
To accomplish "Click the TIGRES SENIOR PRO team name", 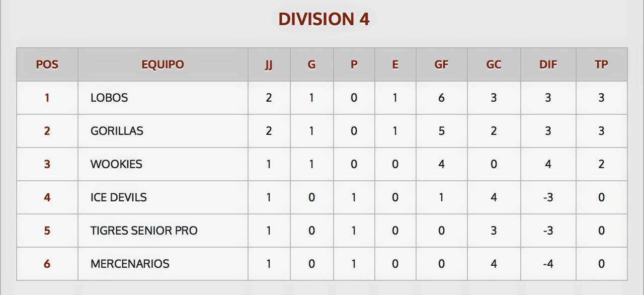I will coord(144,231).
